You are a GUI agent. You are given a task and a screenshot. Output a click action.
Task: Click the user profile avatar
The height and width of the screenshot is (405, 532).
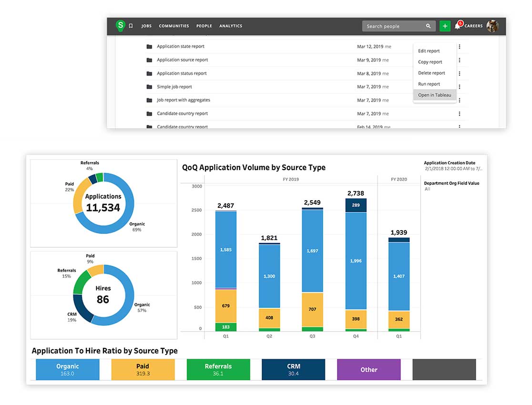pos(492,26)
